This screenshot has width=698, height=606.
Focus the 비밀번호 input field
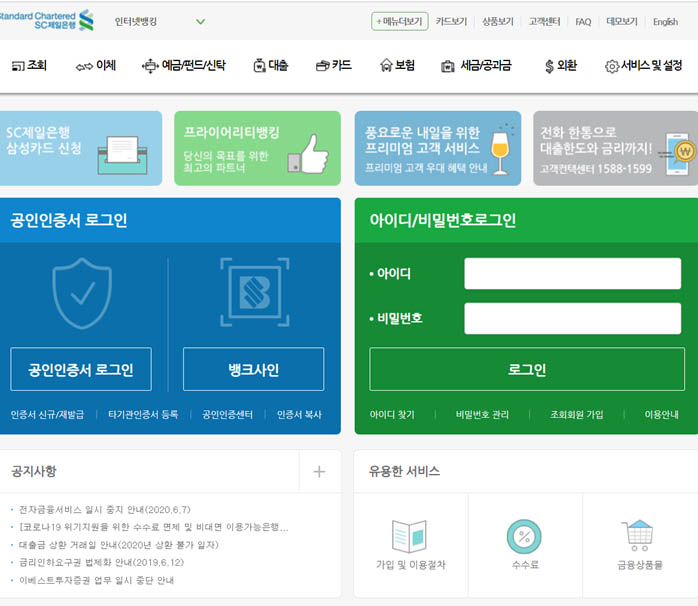tap(572, 318)
